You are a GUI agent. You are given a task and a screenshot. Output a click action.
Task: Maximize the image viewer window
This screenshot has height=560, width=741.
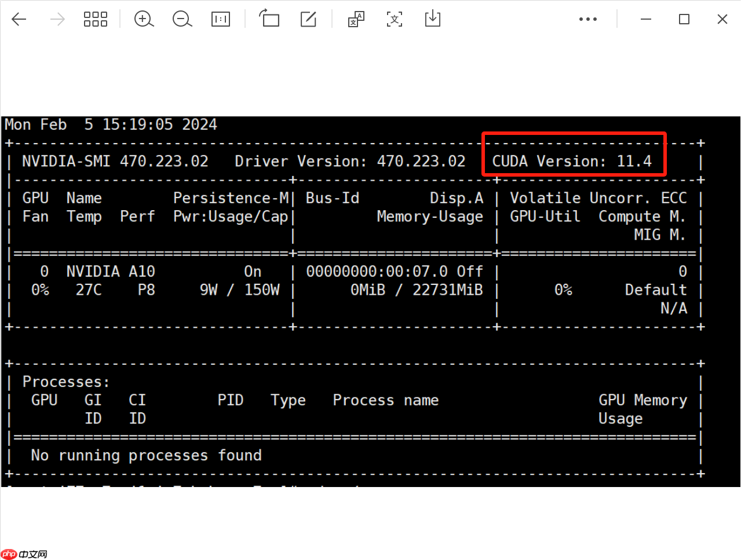point(684,19)
